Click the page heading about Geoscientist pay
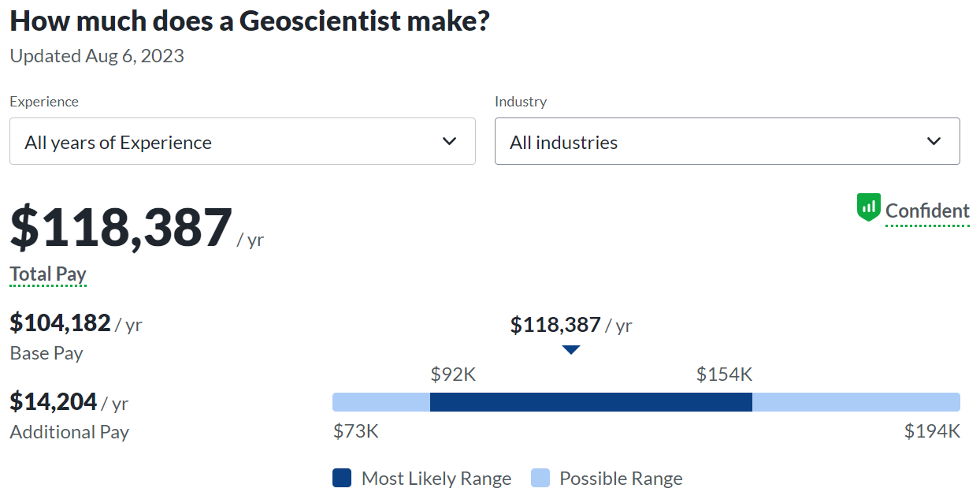 [250, 21]
